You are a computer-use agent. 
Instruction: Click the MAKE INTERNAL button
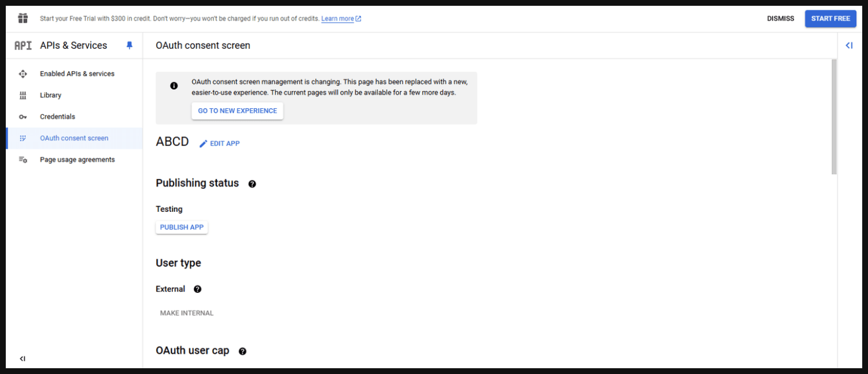click(x=187, y=313)
